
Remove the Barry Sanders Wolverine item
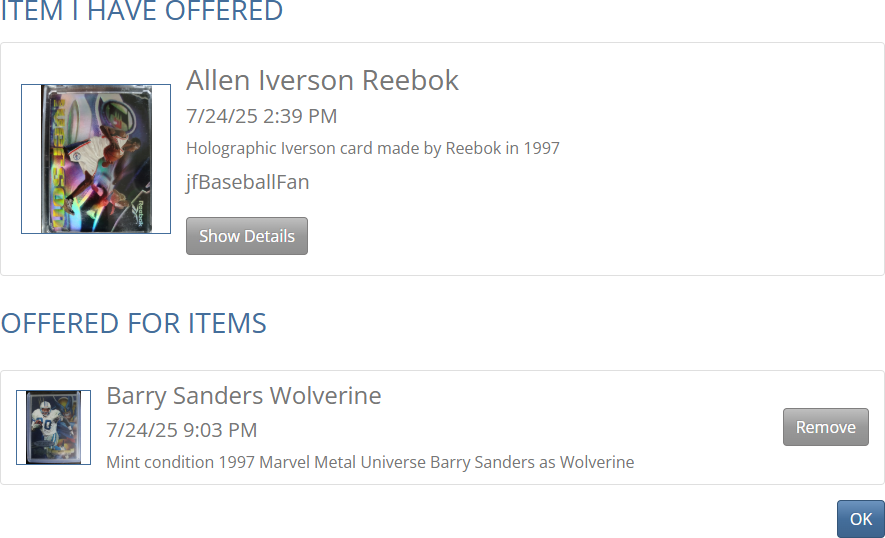[x=825, y=427]
